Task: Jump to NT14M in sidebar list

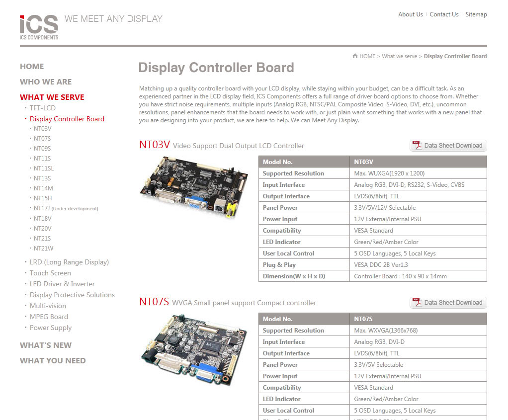Action: click(43, 188)
